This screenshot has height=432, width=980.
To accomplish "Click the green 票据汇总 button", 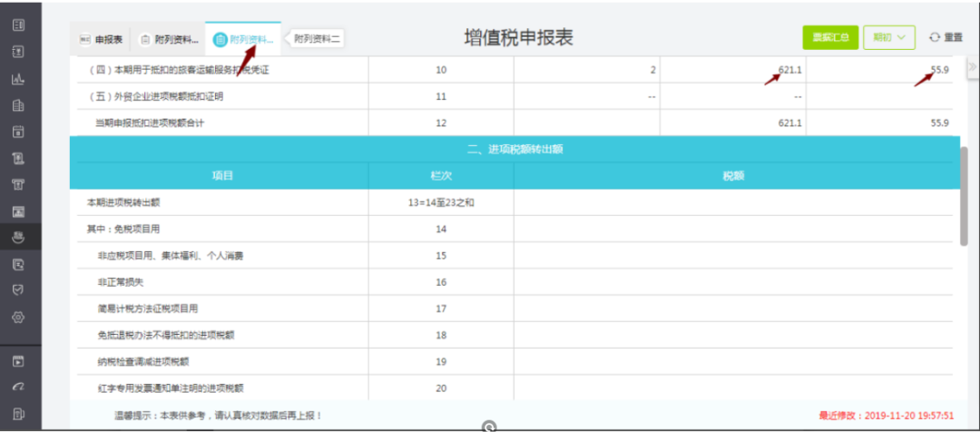I will 829,37.
